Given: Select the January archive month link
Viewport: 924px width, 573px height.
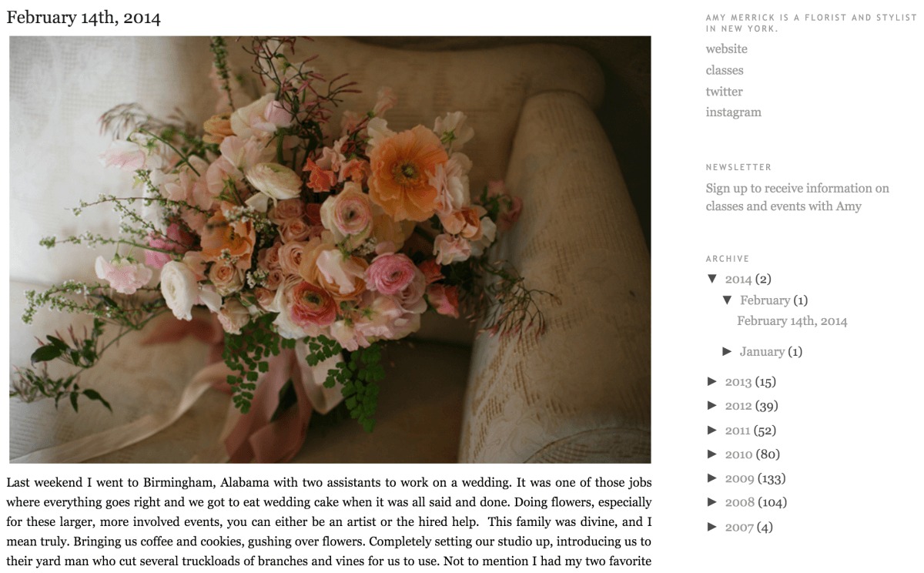Looking at the screenshot, I should pos(762,352).
